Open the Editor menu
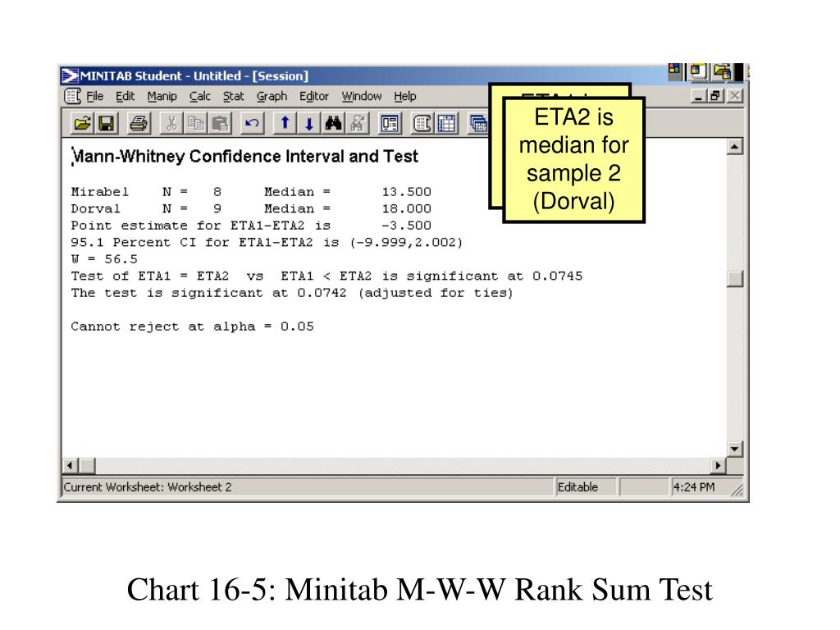The width and height of the screenshot is (840, 630). point(314,97)
